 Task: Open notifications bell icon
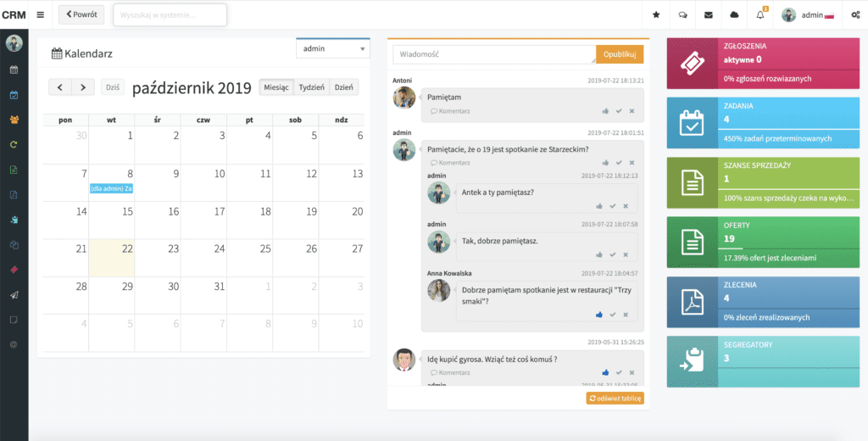tap(760, 15)
